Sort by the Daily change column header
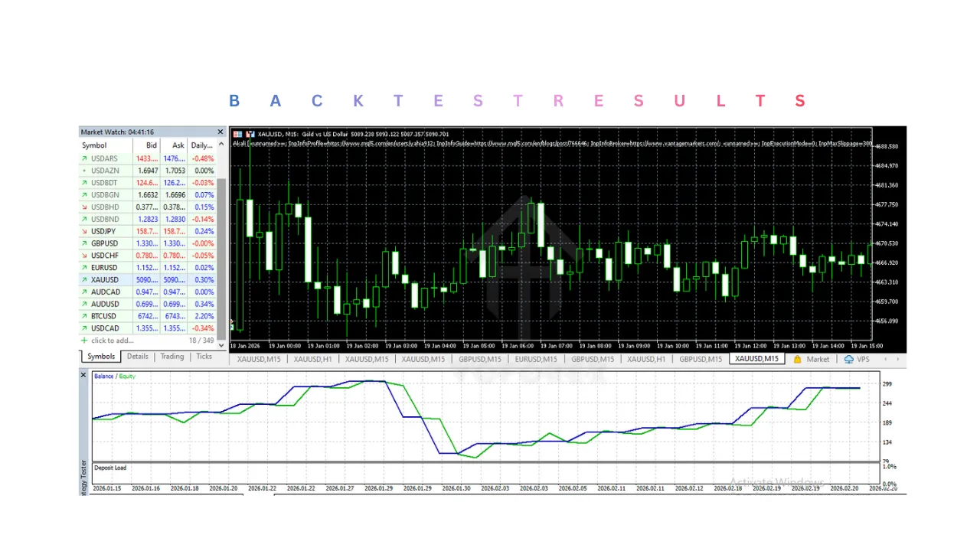 point(202,145)
